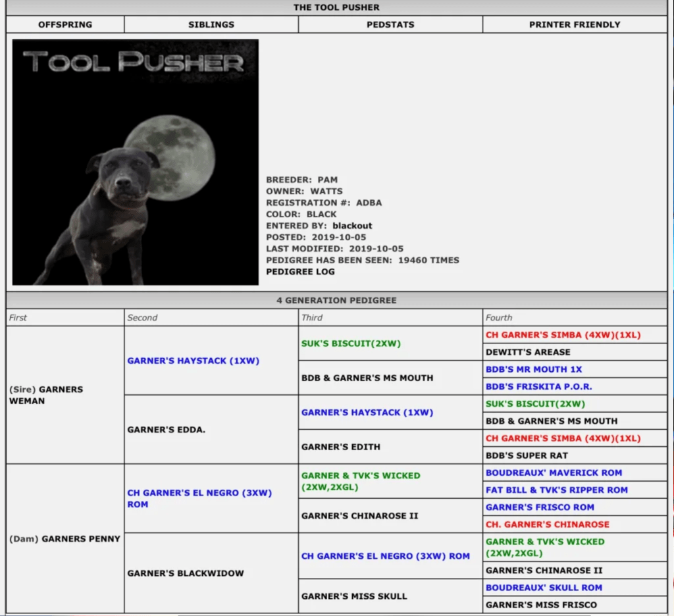674x616 pixels.
Task: Click GARNER'S MISS FRISCO link
Action: click(x=542, y=605)
